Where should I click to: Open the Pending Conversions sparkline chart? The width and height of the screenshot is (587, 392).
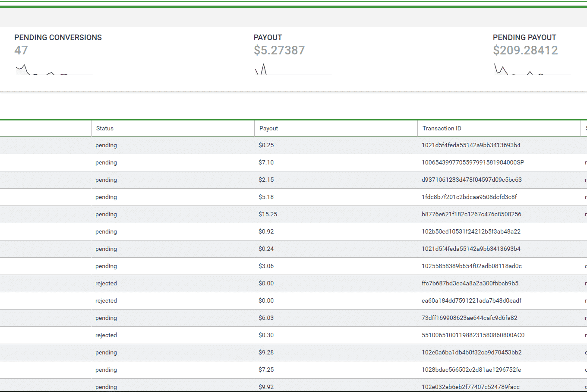[x=54, y=70]
